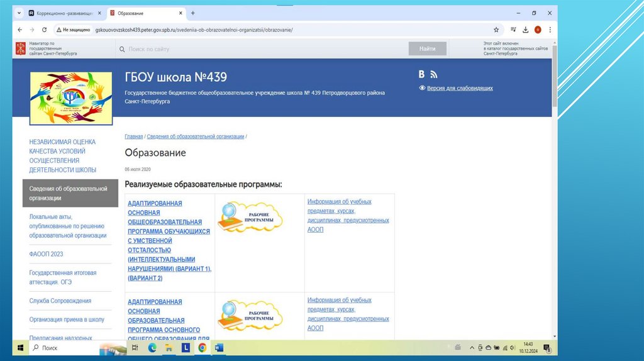Viewport: 644px width, 361px height.
Task: Click the page vertical scrollbar
Action: (x=554, y=189)
